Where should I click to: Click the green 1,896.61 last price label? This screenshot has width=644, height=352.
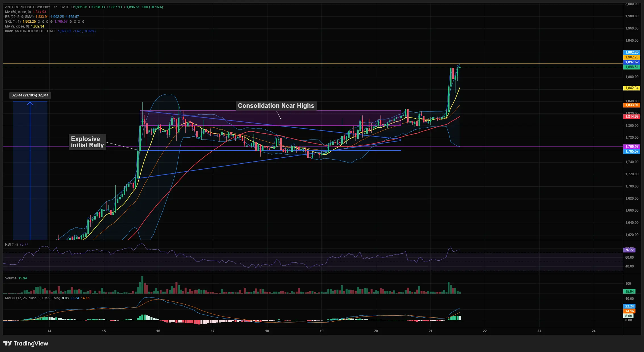(x=632, y=67)
